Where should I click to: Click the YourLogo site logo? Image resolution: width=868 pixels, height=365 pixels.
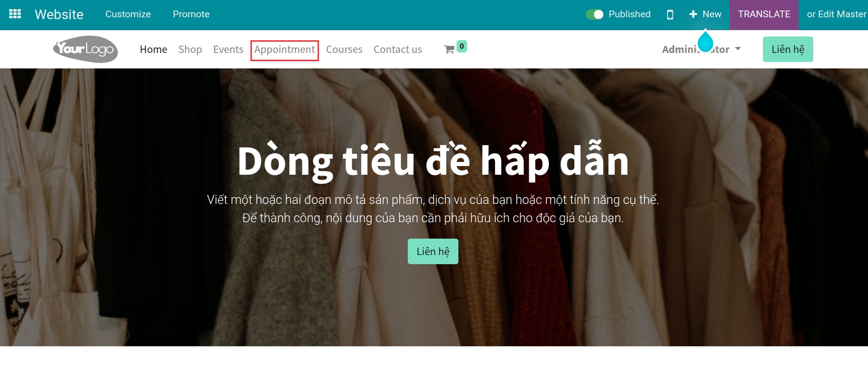(85, 49)
